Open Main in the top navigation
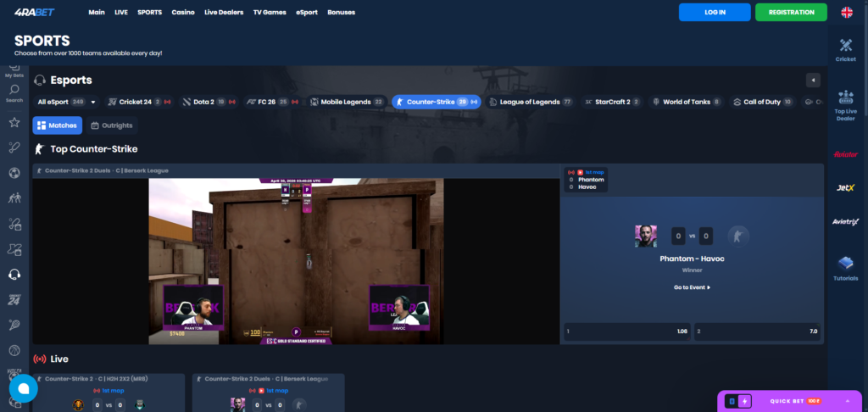Screen dimensions: 868x412 coord(97,12)
